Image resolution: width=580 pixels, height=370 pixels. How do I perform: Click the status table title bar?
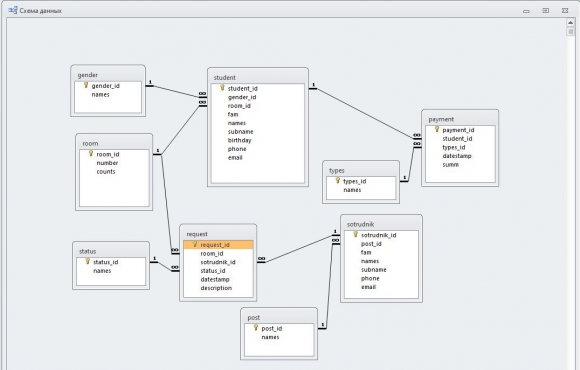111,251
